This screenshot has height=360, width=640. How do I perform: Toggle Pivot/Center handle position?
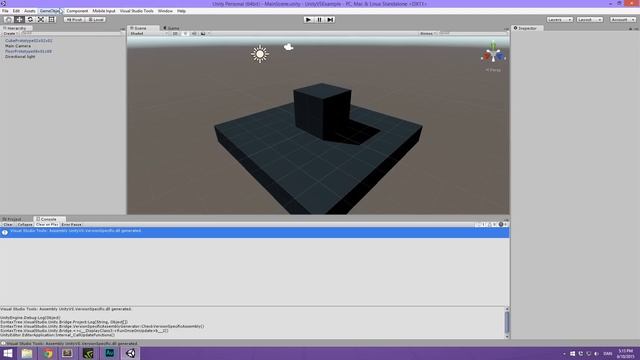click(74, 20)
